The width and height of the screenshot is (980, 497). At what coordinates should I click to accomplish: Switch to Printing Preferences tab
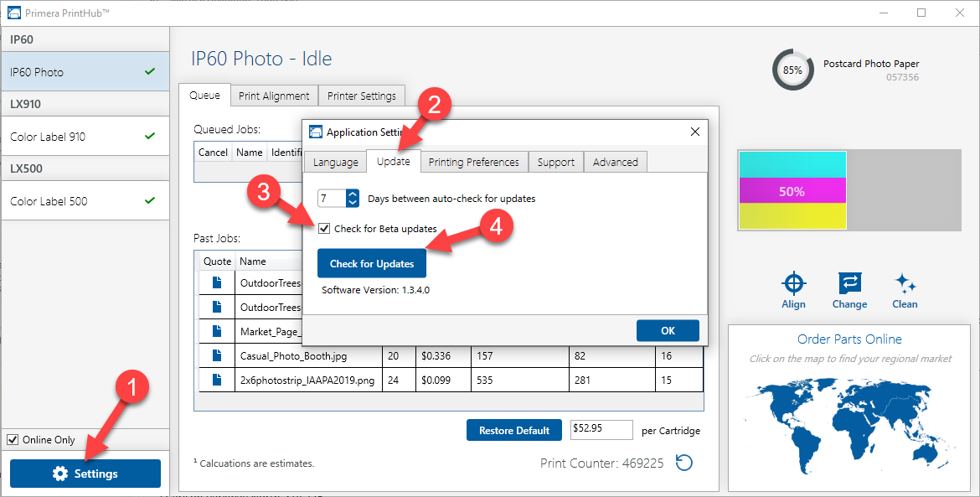click(x=474, y=162)
